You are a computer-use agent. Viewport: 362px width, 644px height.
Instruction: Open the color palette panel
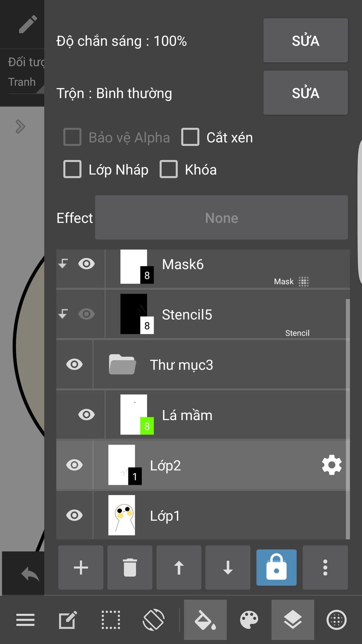(x=249, y=620)
